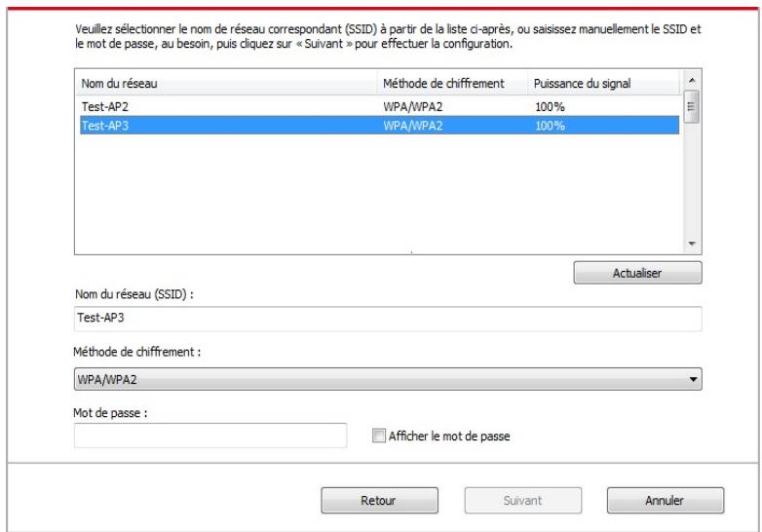Click into the "Mot de passe" field
Image resolution: width=762 pixels, height=532 pixels.
coord(210,436)
